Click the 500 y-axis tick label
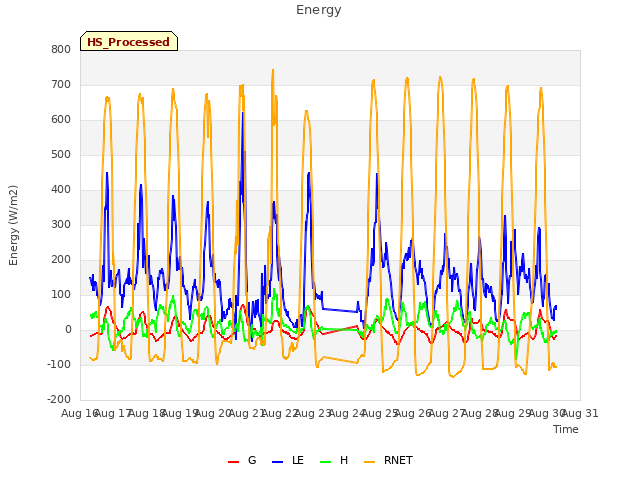640x480 pixels. 61,155
